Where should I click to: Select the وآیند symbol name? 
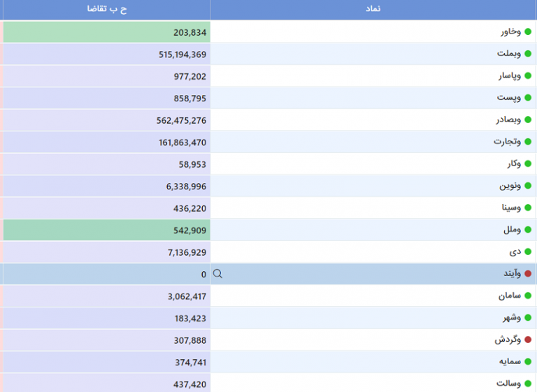pos(512,273)
